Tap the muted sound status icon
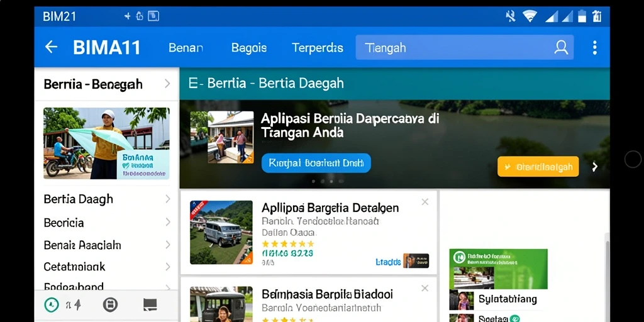Image resolution: width=644 pixels, height=322 pixels. (x=511, y=16)
